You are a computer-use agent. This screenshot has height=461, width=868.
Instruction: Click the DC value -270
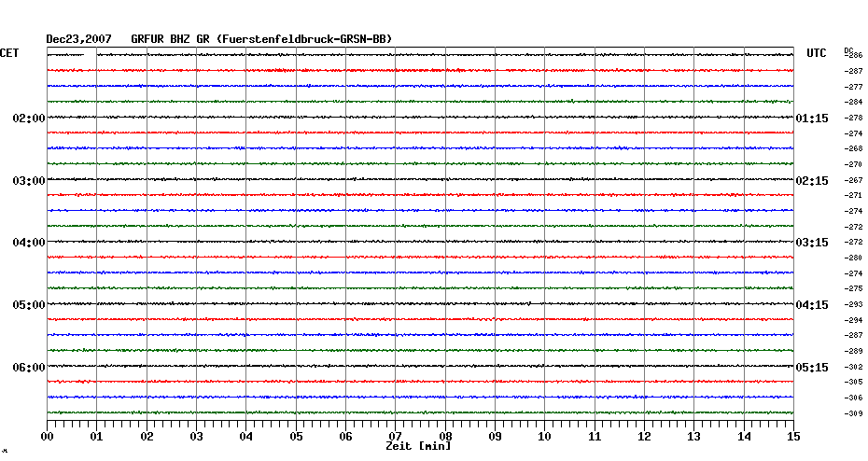[x=854, y=164]
